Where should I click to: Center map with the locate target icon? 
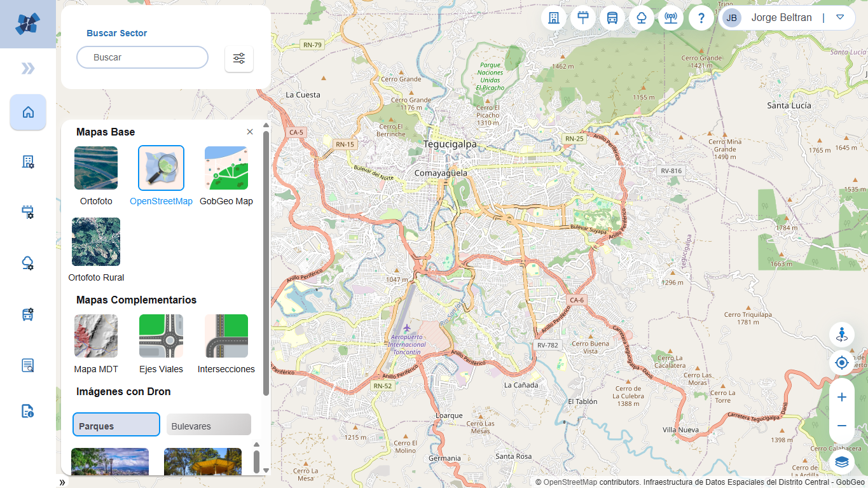[842, 363]
